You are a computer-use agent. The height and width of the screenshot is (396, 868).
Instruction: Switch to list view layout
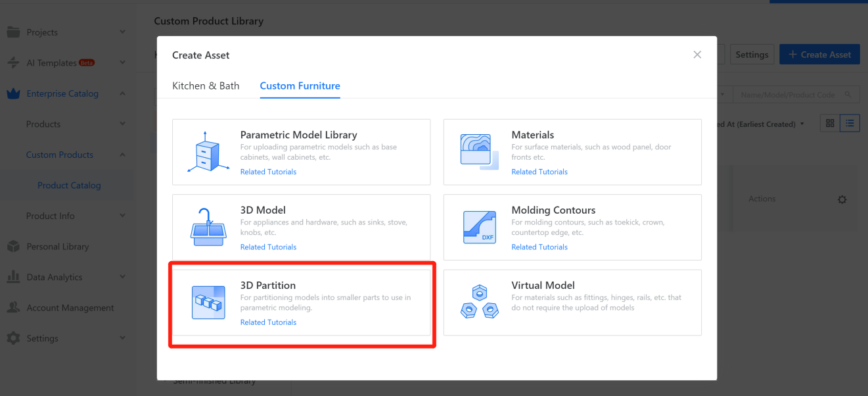(x=850, y=124)
